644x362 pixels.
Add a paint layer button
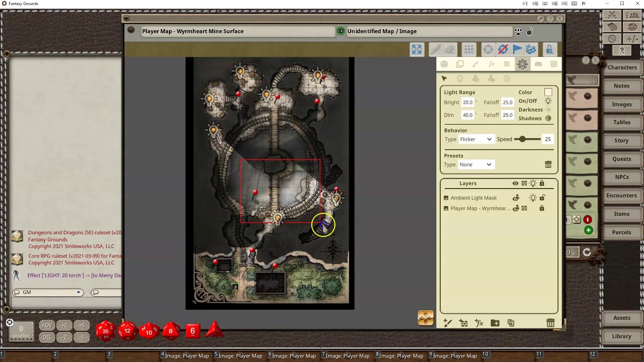coord(448,323)
